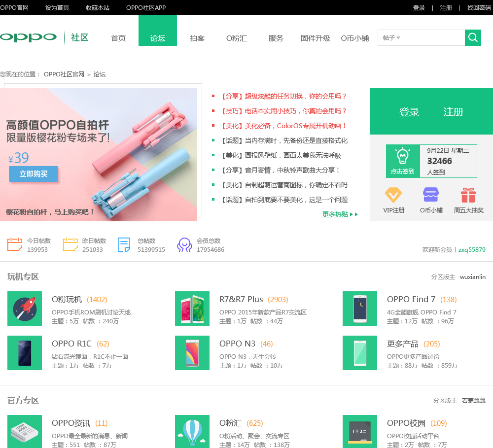Click the 会员总数 member icon
The height and width of the screenshot is (448, 493).
pyautogui.click(x=184, y=245)
